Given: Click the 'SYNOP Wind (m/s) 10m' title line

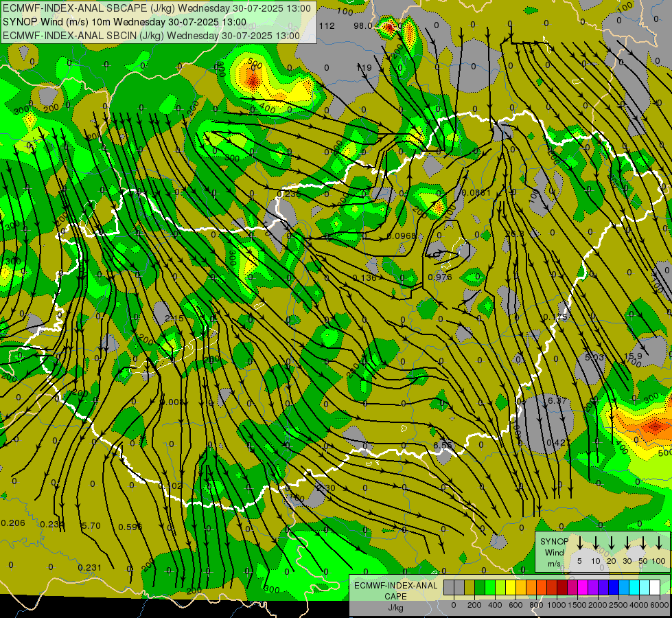Looking at the screenshot, I should tap(124, 22).
